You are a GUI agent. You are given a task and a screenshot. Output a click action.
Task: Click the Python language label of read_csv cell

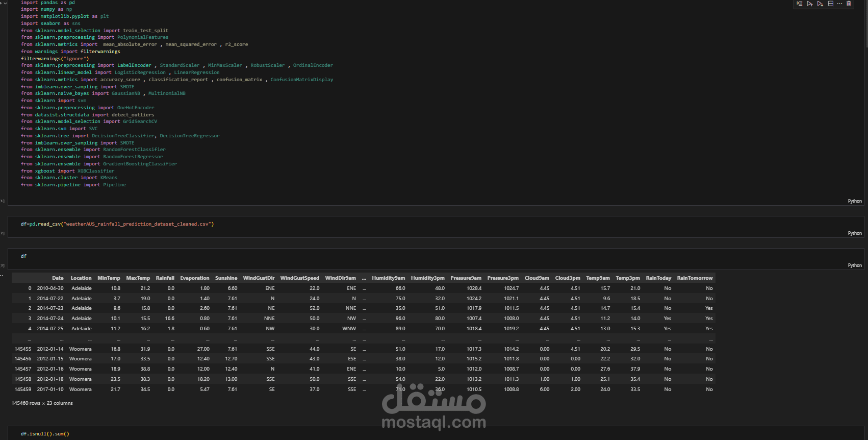tap(855, 233)
